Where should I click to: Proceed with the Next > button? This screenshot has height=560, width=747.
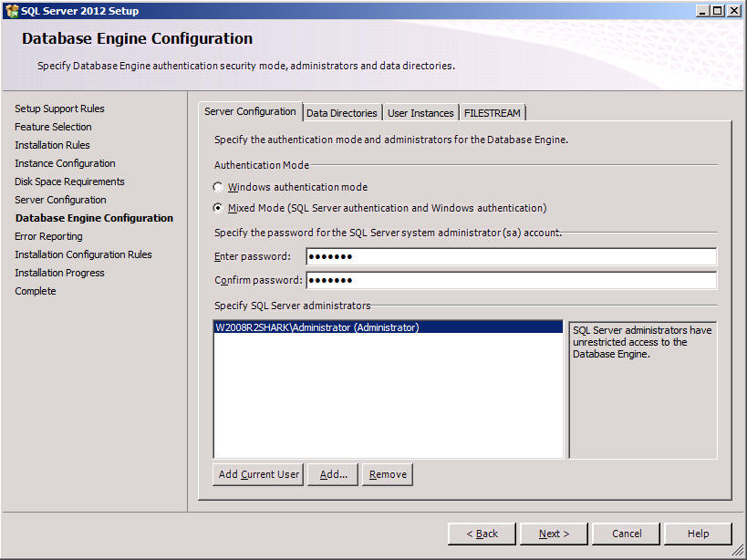coord(554,534)
